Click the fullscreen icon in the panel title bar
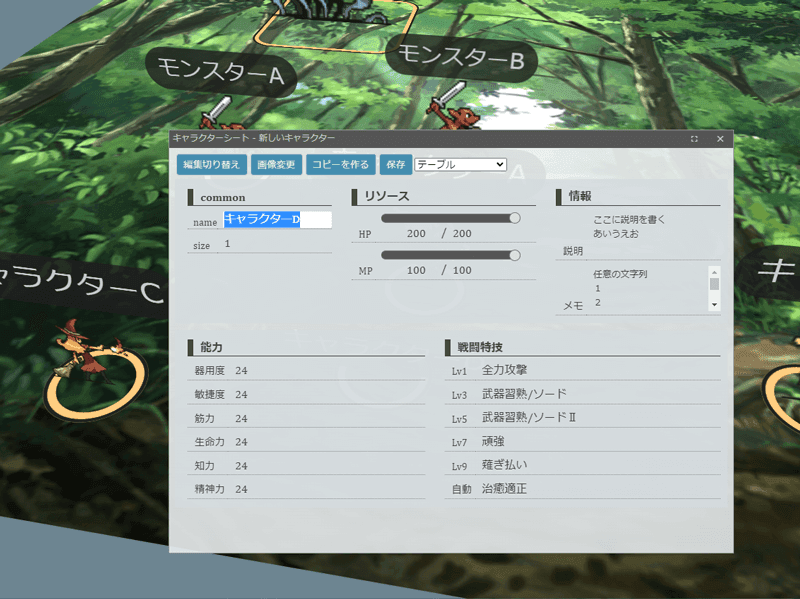The height and width of the screenshot is (599, 800). [694, 139]
